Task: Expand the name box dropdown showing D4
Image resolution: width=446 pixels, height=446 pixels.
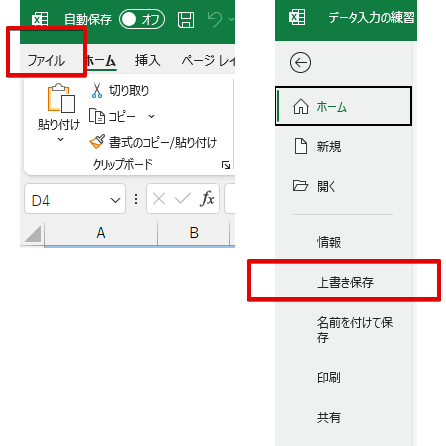Action: tap(115, 200)
